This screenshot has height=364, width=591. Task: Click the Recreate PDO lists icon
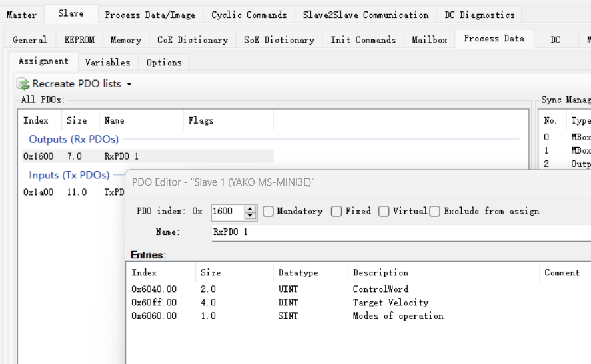click(x=23, y=84)
